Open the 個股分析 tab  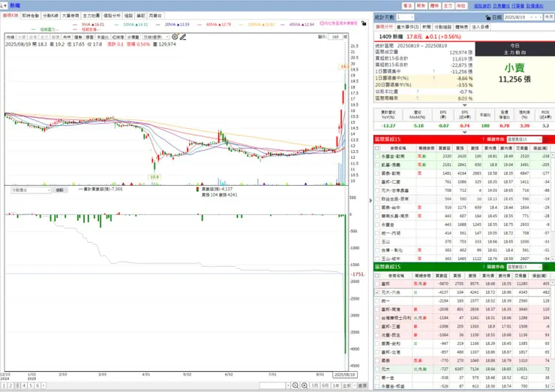click(112, 16)
